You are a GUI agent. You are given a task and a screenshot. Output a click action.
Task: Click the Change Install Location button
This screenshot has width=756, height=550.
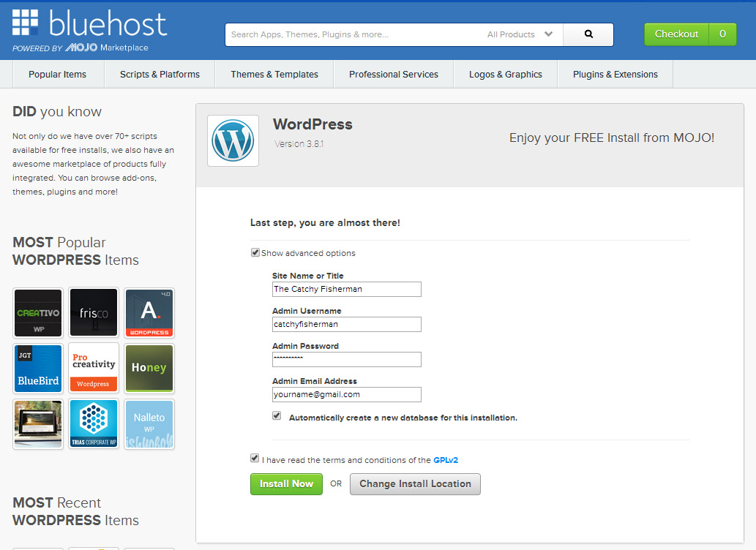click(x=415, y=484)
